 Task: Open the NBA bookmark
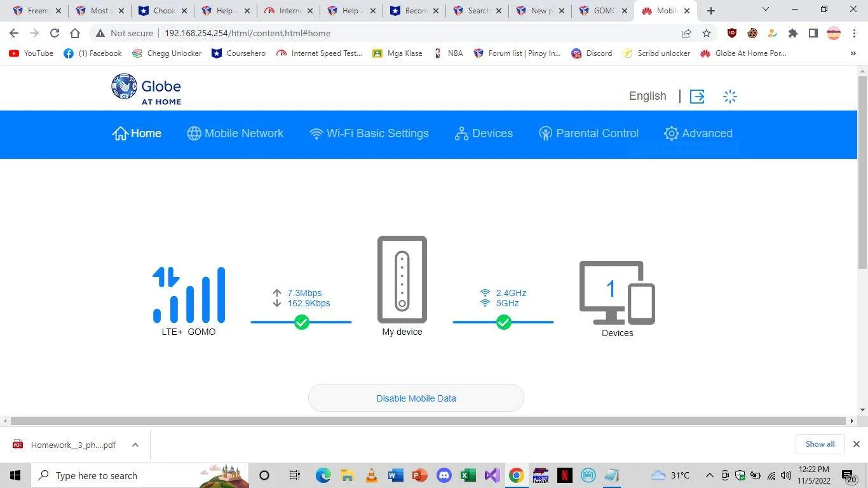click(448, 53)
